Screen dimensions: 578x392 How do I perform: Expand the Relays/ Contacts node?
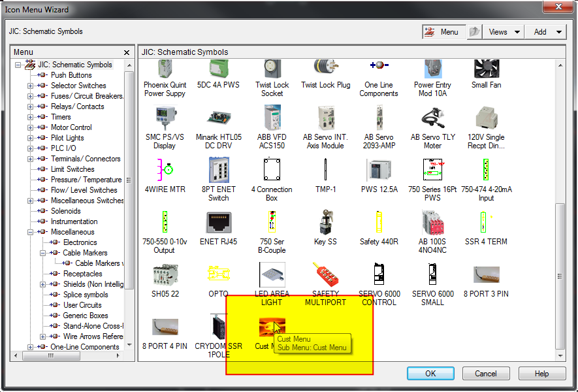[x=30, y=106]
